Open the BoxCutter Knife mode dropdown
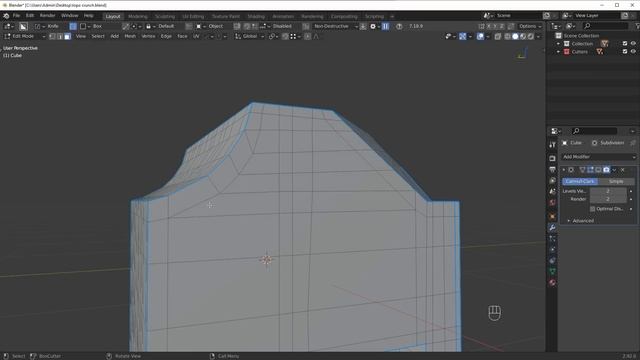 [47, 26]
